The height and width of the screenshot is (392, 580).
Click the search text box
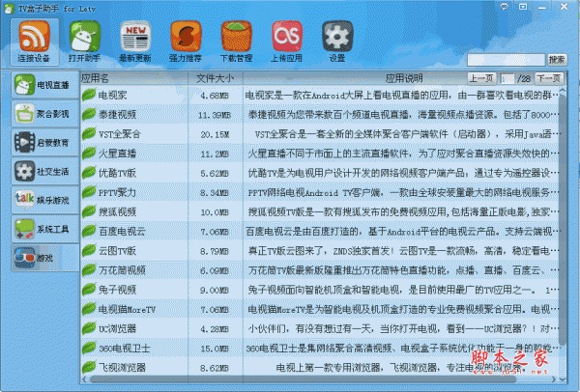[x=506, y=60]
